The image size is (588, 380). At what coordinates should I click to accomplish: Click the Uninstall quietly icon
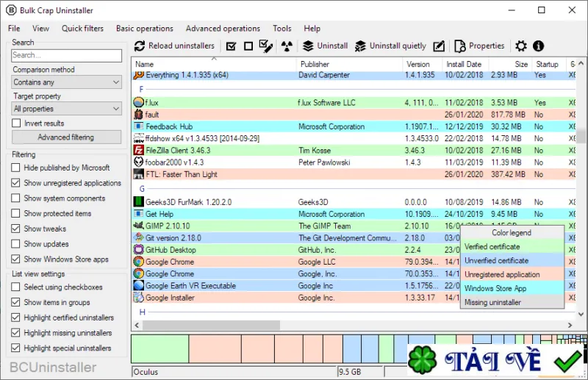click(x=360, y=46)
